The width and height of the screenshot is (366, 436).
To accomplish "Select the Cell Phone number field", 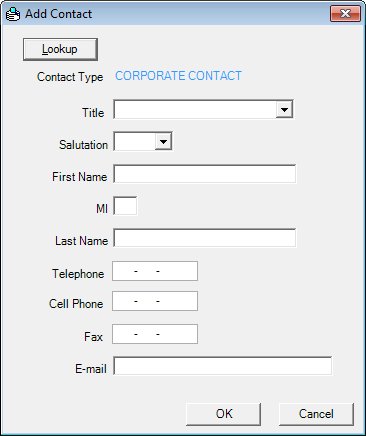I will [155, 301].
